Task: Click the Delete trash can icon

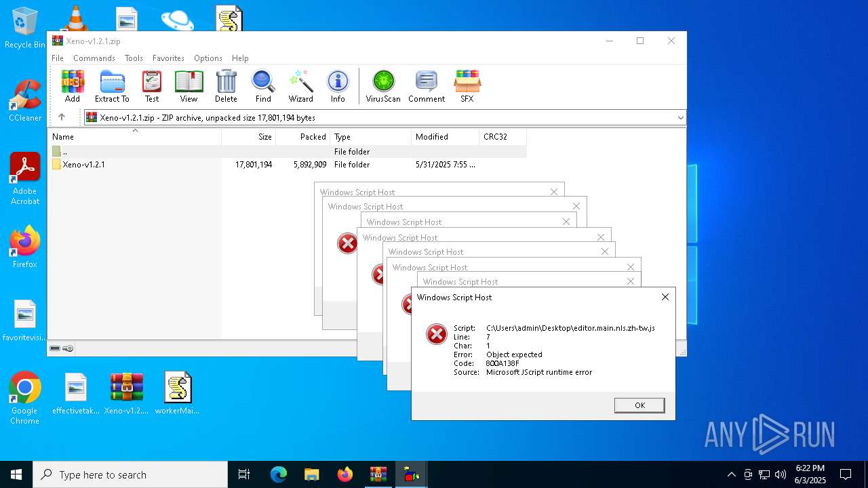Action: pos(226,86)
